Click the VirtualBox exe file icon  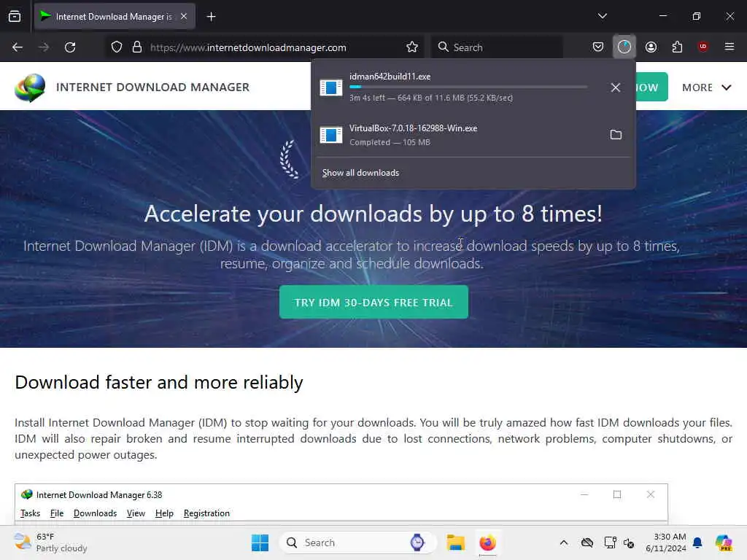tap(331, 135)
